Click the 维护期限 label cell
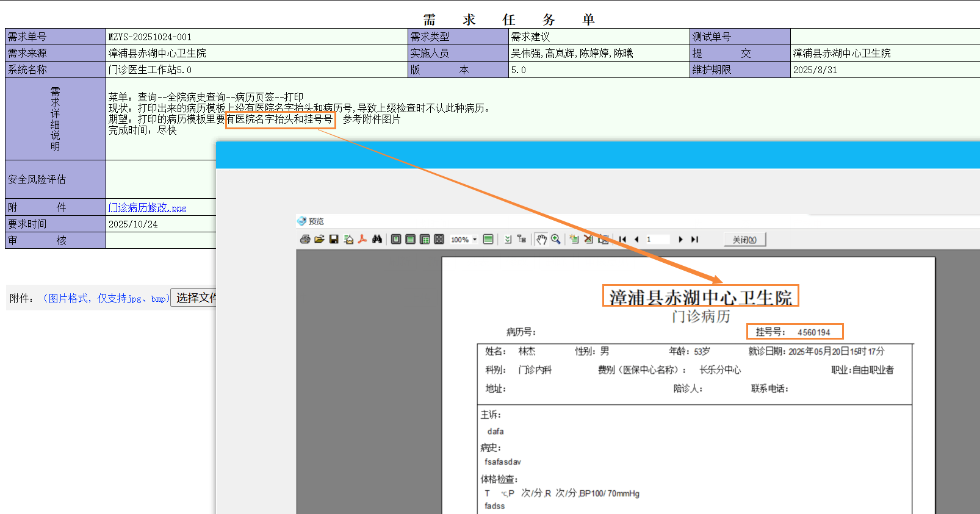This screenshot has height=514, width=980. 740,70
